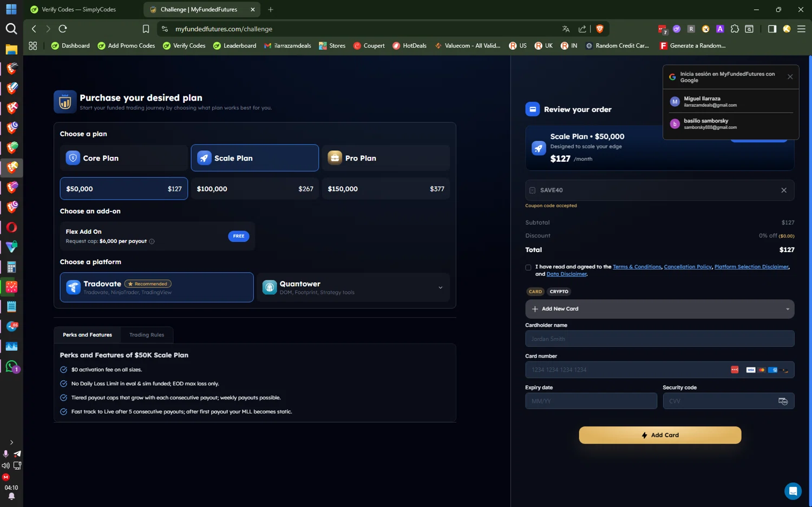Select the Scale Plan option
Viewport: 812px width, 507px height.
pyautogui.click(x=255, y=158)
